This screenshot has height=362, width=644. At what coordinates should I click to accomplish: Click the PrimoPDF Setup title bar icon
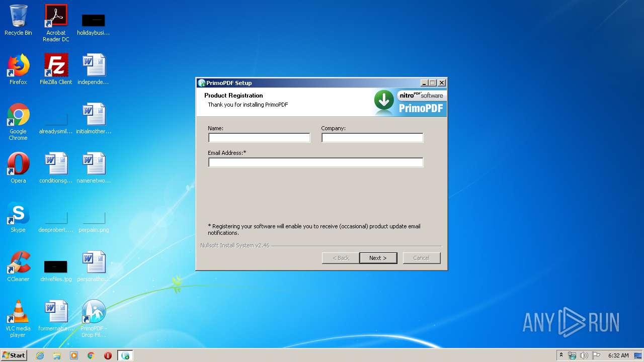click(x=202, y=83)
